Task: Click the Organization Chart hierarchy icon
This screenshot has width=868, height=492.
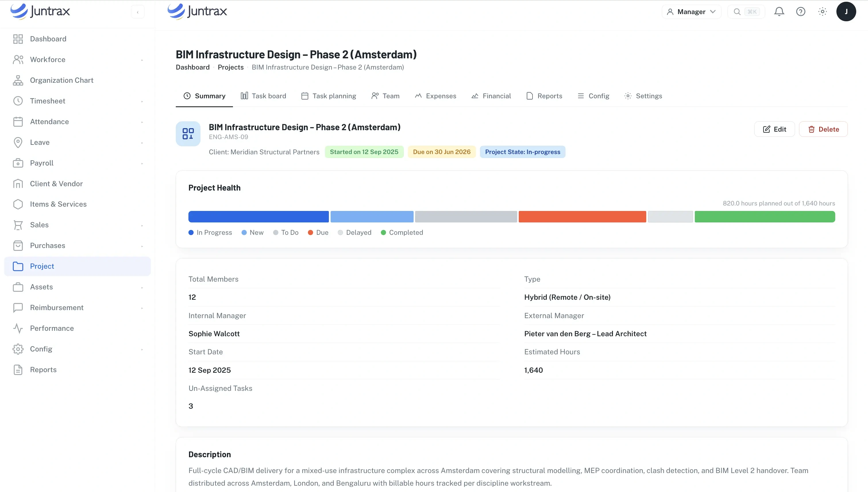Action: 18,80
